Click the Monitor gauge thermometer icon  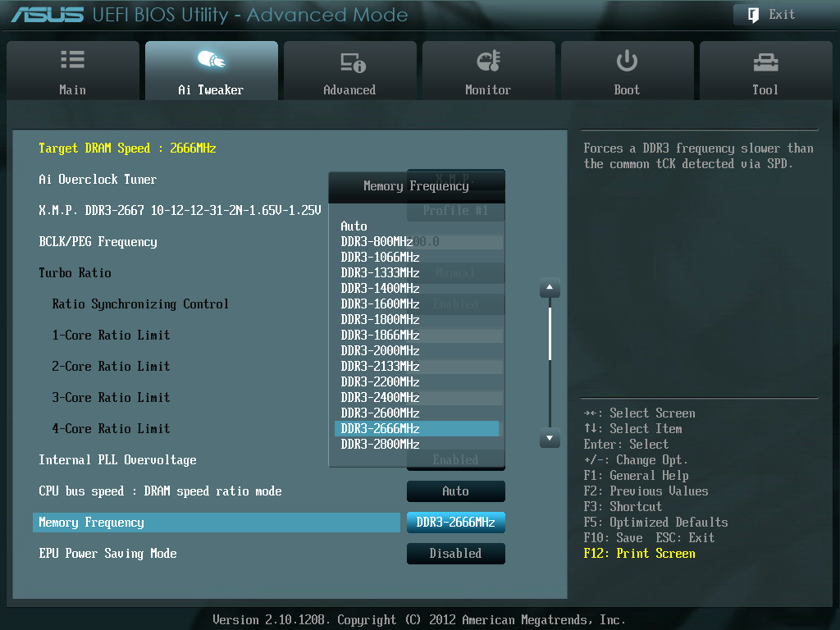point(488,61)
